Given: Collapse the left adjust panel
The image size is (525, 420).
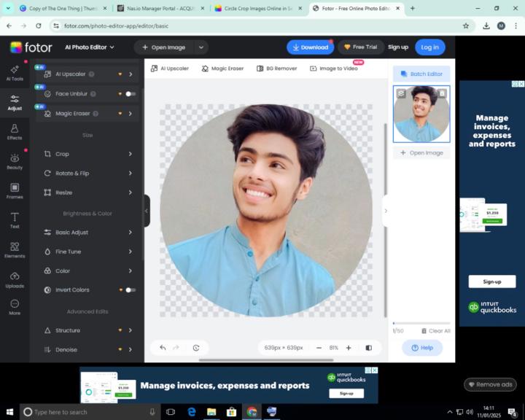Looking at the screenshot, I should pyautogui.click(x=147, y=211).
